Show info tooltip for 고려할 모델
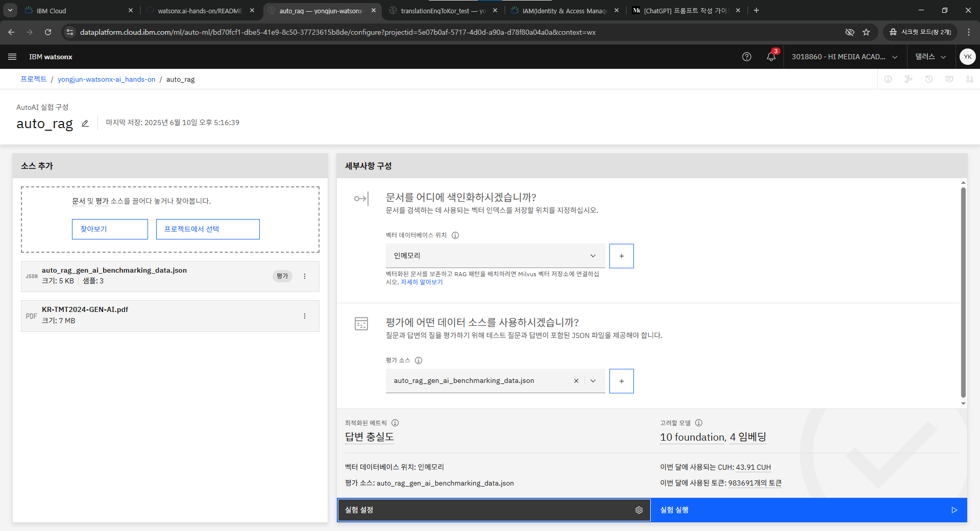 pyautogui.click(x=699, y=423)
